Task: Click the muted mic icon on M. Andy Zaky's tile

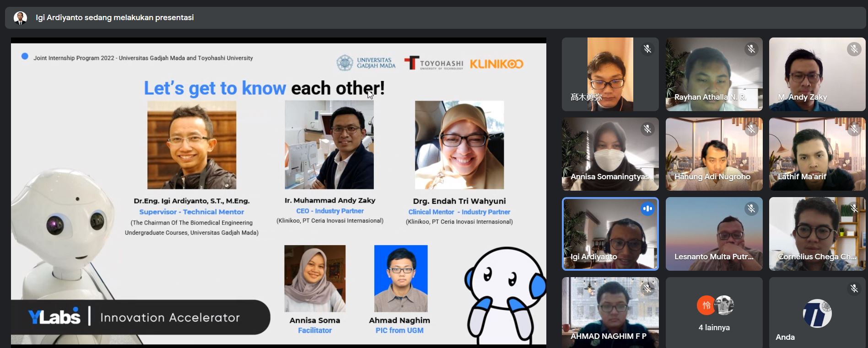Action: [x=854, y=49]
